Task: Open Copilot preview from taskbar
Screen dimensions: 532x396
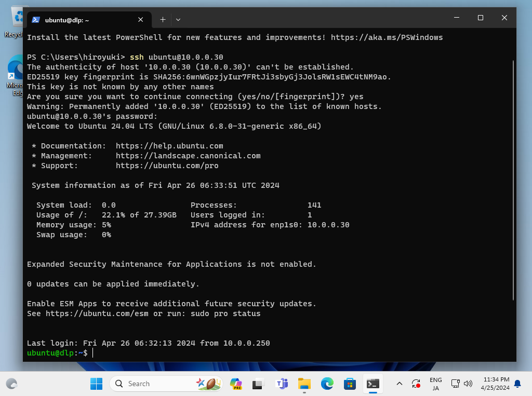Action: (236, 384)
